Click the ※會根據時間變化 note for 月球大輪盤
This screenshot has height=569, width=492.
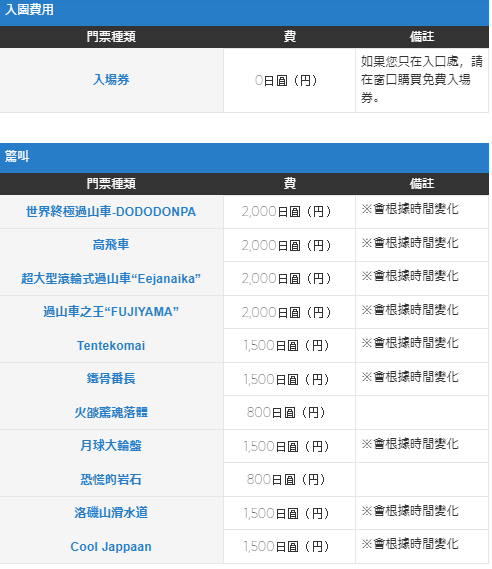pyautogui.click(x=410, y=443)
